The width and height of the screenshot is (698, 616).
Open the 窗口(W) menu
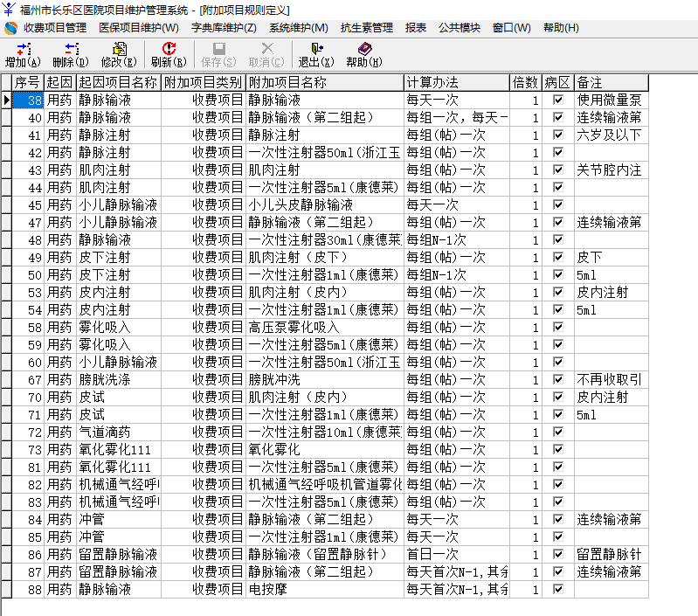(x=512, y=28)
